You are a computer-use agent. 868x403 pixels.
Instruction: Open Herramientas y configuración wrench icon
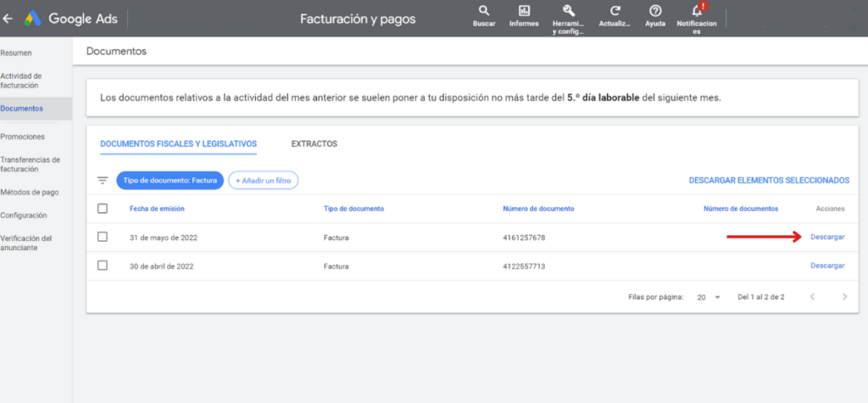click(568, 11)
